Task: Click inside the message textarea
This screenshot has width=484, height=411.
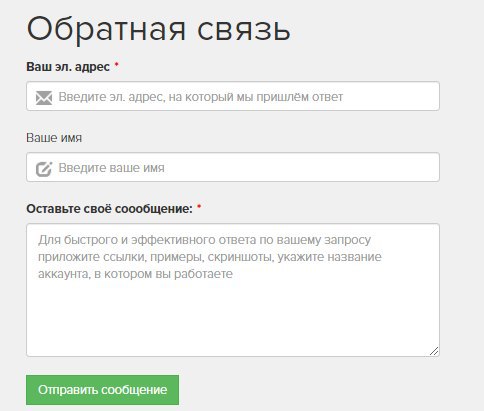Action: point(233,290)
